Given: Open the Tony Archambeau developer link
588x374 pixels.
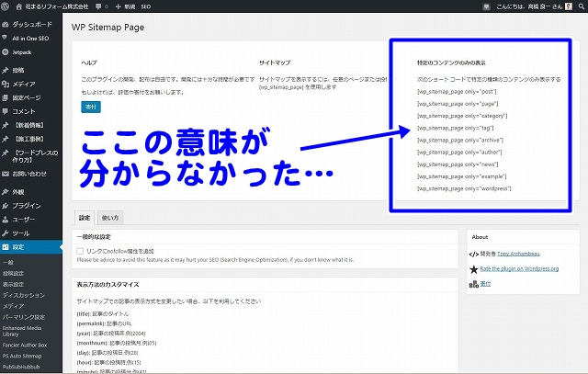Looking at the screenshot, I should click(x=517, y=253).
